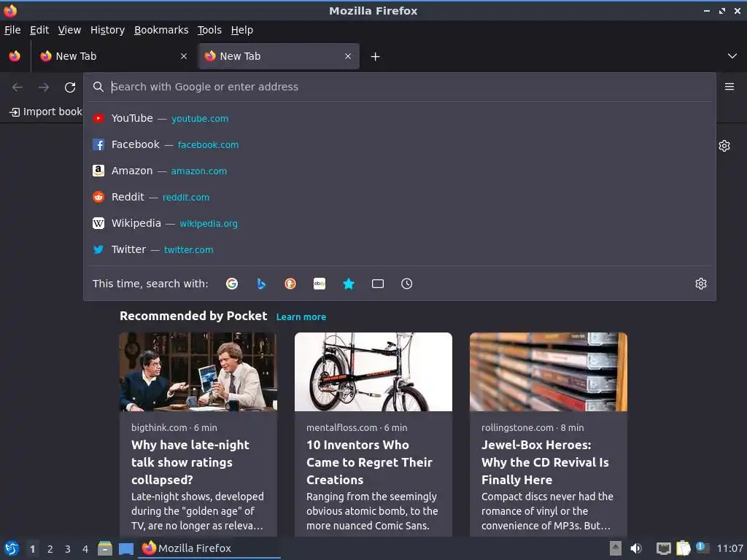This screenshot has height=560, width=747.
Task: Open the CD shelf article thumbnail
Action: click(x=549, y=372)
